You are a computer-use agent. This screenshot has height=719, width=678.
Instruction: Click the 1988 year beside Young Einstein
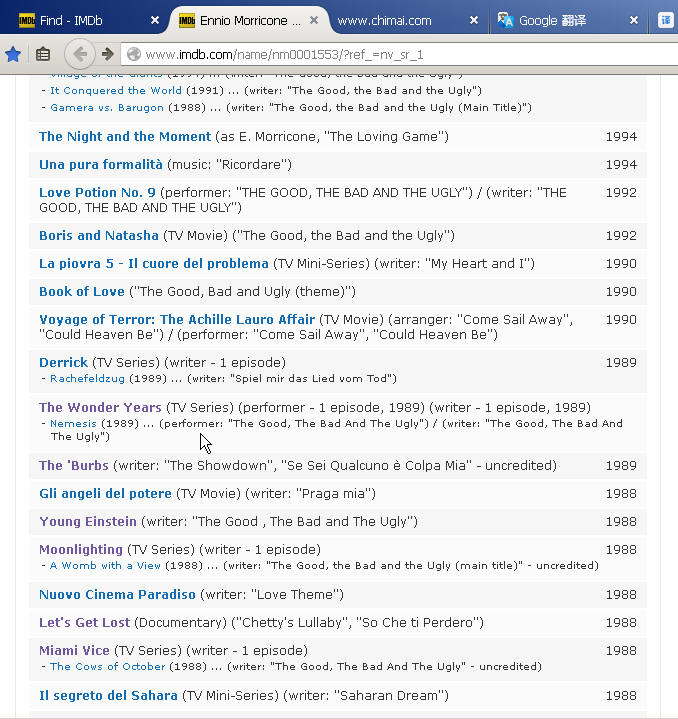[621, 521]
